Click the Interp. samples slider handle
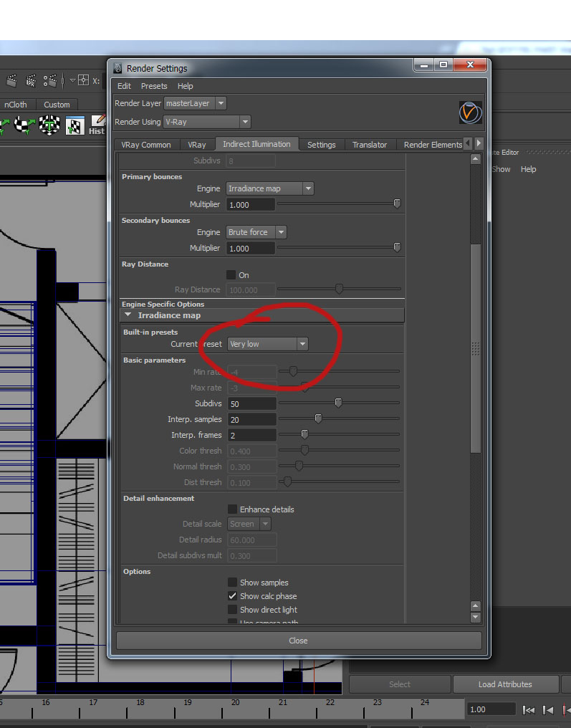Viewport: 571px width, 728px height. [x=319, y=418]
